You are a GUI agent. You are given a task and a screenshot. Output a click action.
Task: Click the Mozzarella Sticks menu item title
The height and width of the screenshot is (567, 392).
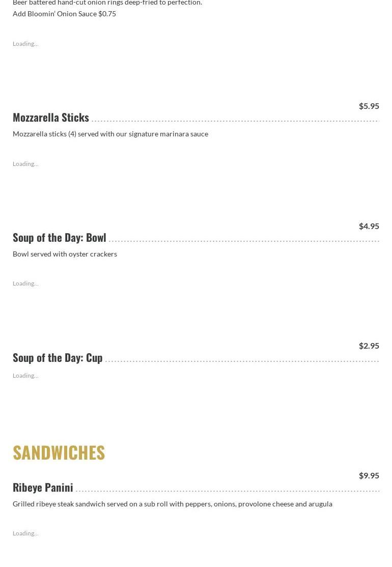50,118
